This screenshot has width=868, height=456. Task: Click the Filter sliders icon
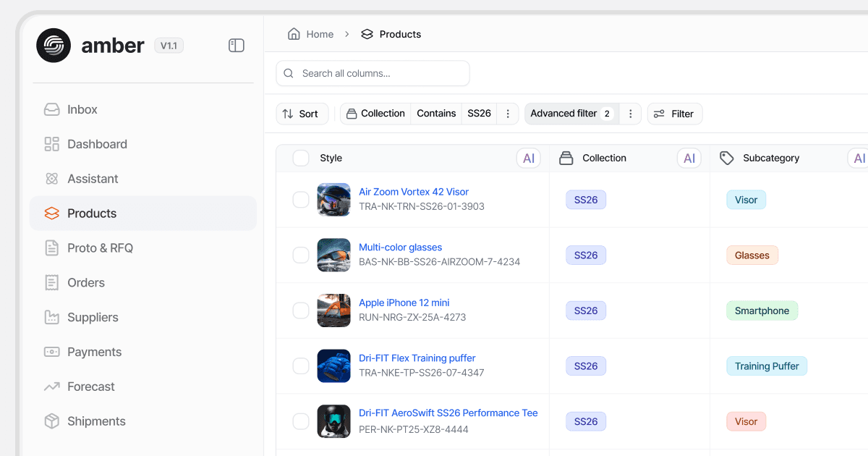(x=659, y=114)
